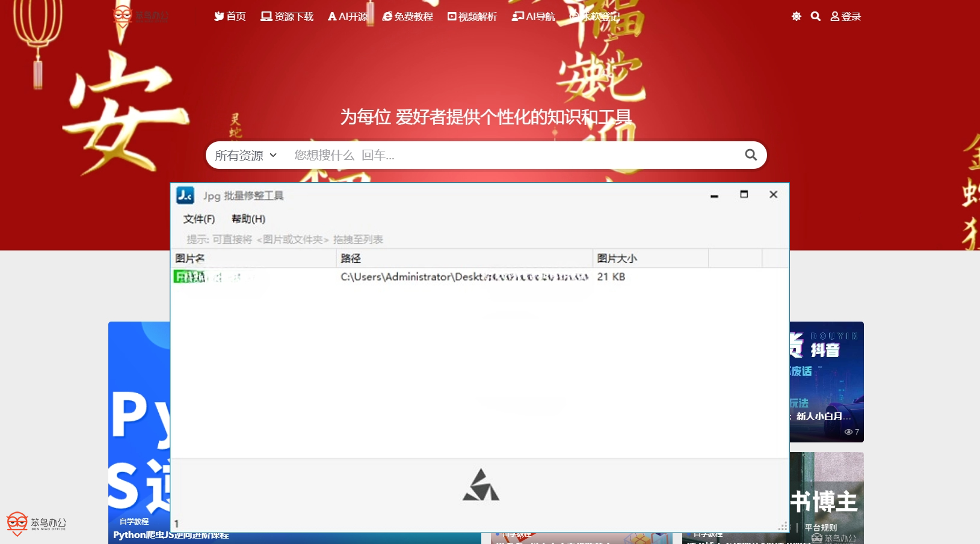Select the AI导航 navigation icon
The image size is (980, 544).
point(515,16)
